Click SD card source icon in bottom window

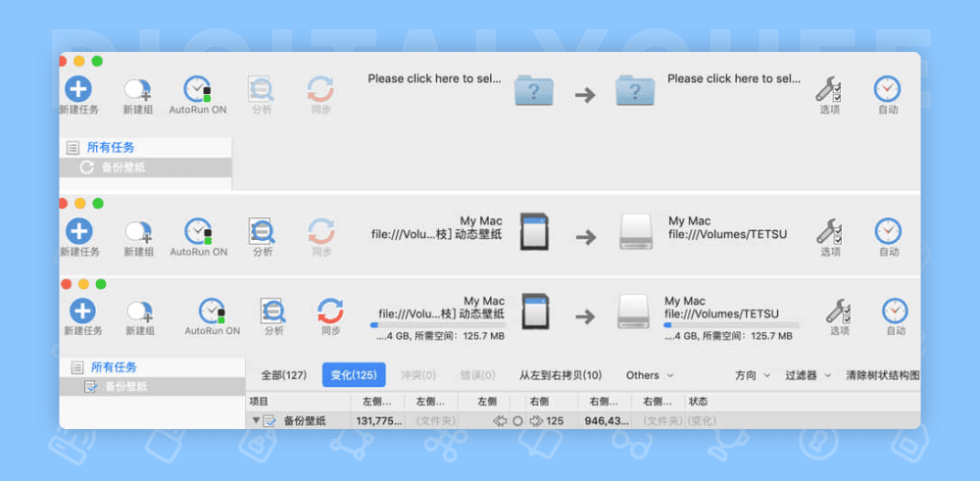click(536, 312)
